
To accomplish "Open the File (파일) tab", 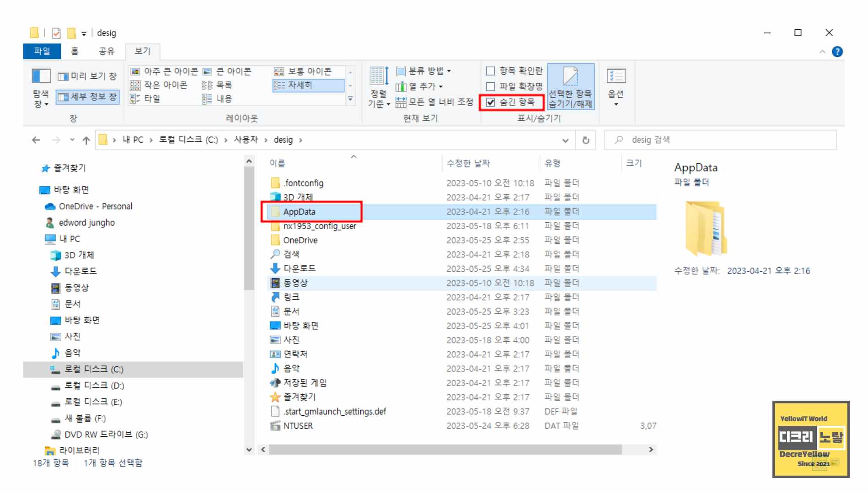I will pos(42,51).
